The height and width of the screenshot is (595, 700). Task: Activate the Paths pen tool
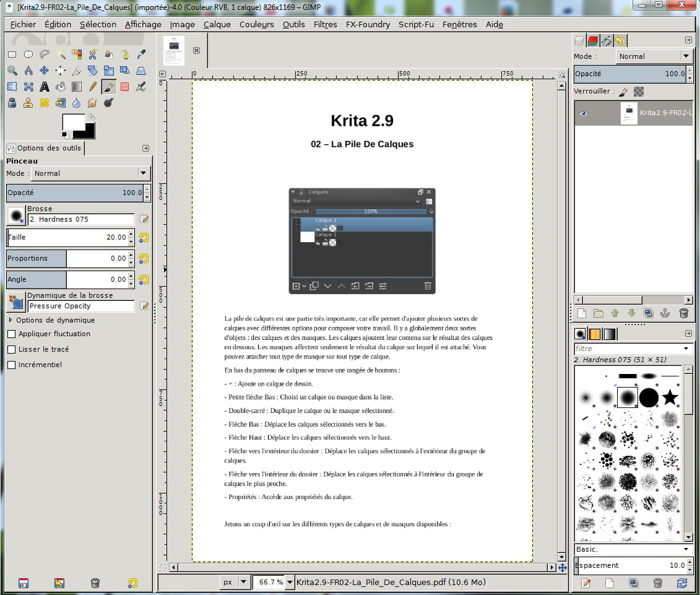124,54
